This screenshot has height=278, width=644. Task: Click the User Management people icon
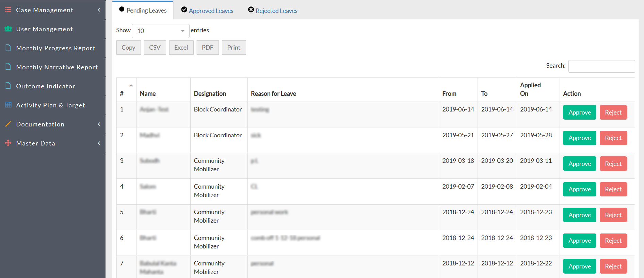[x=8, y=29]
